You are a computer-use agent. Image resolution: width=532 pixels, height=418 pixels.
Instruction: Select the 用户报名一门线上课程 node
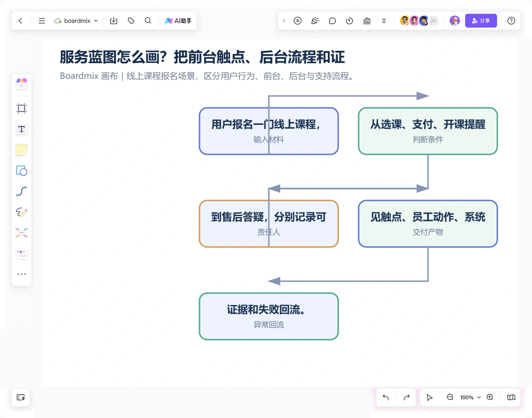269,131
